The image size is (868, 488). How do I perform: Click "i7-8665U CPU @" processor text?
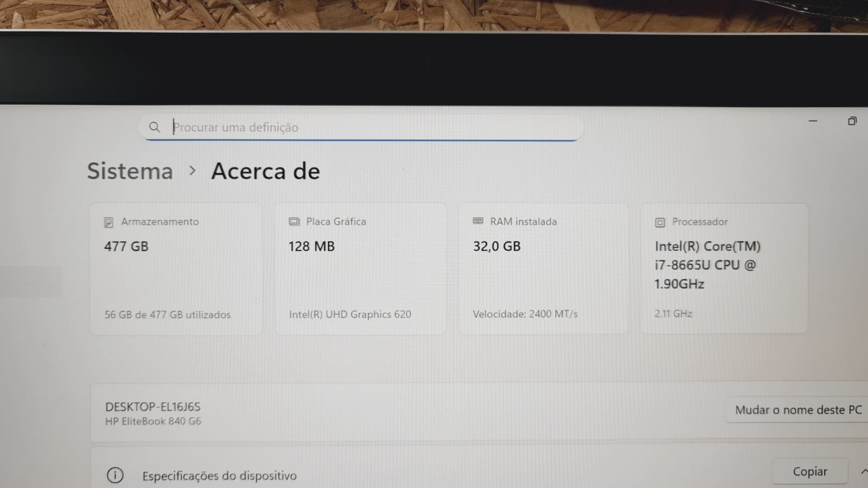click(x=705, y=265)
